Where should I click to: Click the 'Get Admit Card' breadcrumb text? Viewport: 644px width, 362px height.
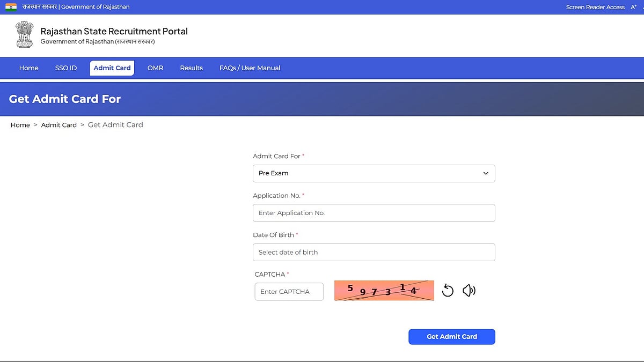(x=115, y=125)
